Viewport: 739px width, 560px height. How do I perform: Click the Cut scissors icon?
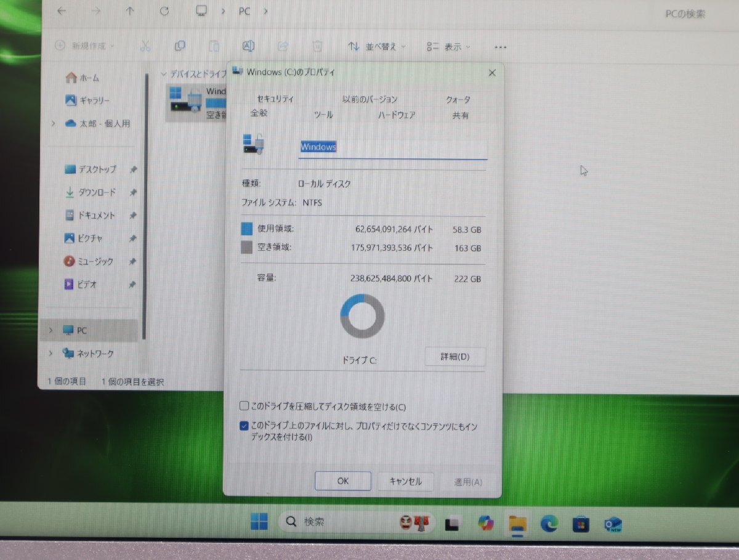(x=145, y=46)
